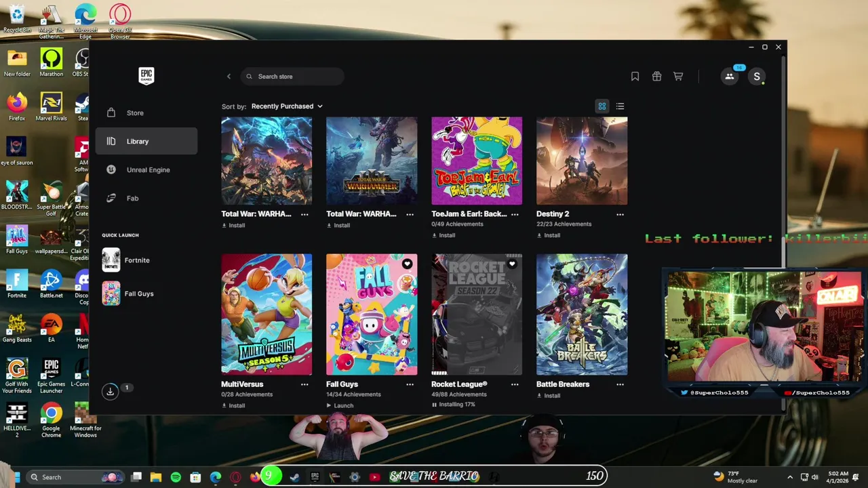This screenshot has width=868, height=488.
Task: Install MultiVersus
Action: tap(233, 405)
